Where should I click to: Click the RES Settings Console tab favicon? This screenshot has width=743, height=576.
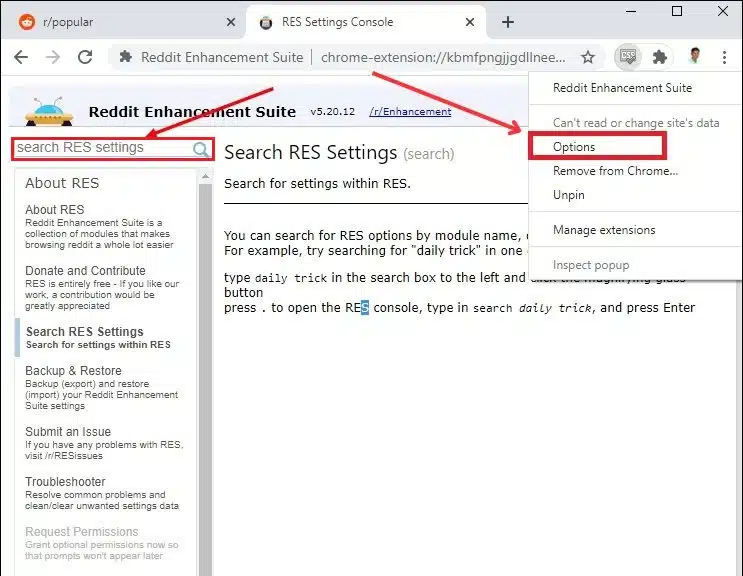[266, 22]
